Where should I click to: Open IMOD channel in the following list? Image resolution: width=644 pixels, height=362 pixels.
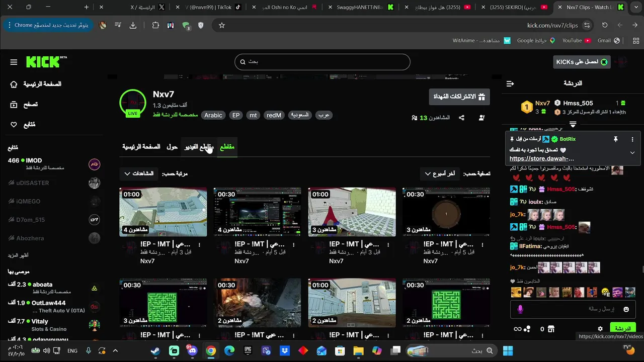(x=54, y=164)
